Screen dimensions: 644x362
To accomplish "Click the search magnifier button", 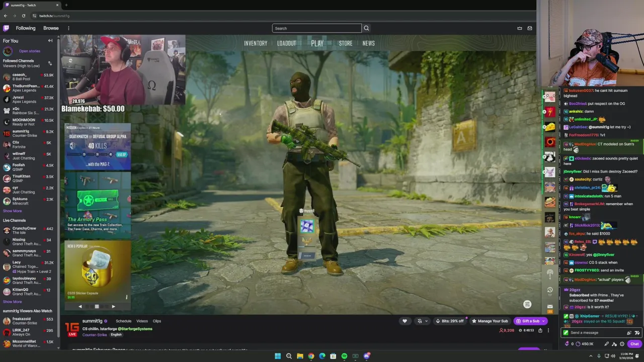I will pyautogui.click(x=366, y=28).
